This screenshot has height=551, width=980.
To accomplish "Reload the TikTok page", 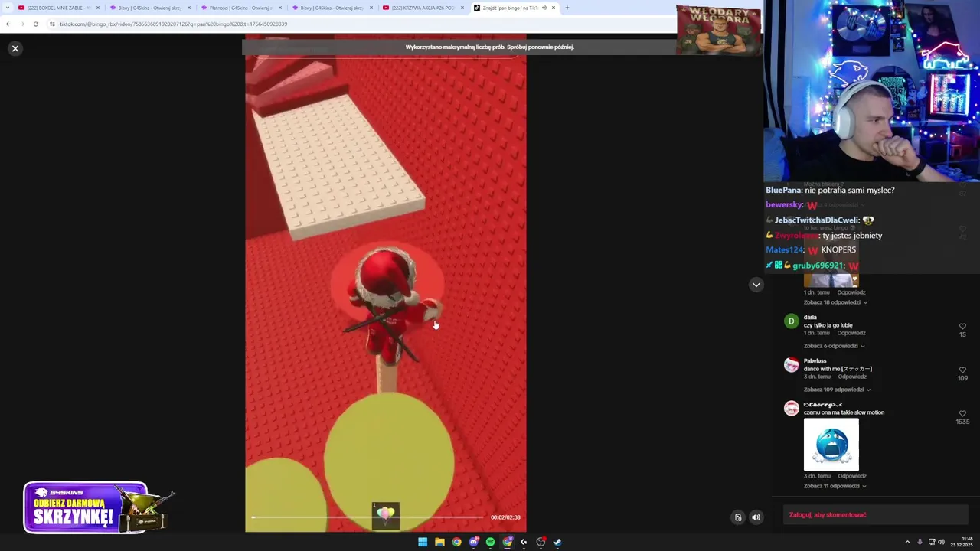I will tap(35, 24).
